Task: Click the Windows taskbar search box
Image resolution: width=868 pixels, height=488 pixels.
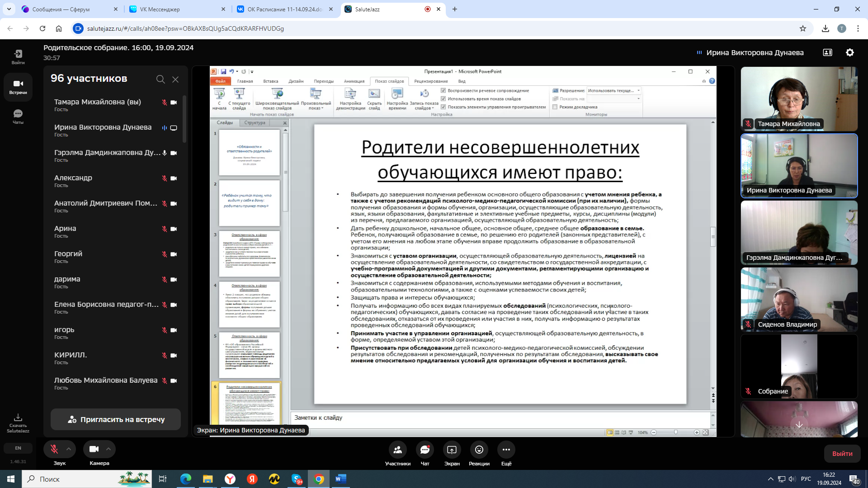Action: [x=87, y=479]
